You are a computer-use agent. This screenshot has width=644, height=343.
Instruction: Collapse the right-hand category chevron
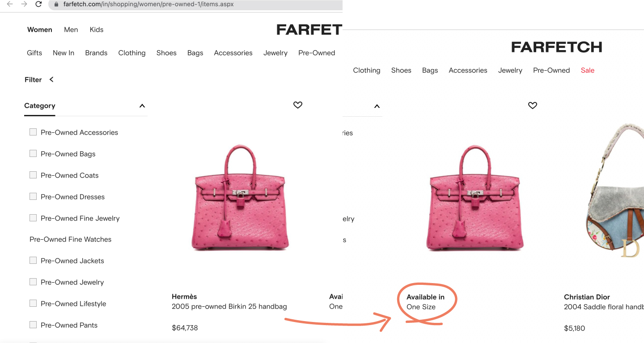tap(377, 106)
